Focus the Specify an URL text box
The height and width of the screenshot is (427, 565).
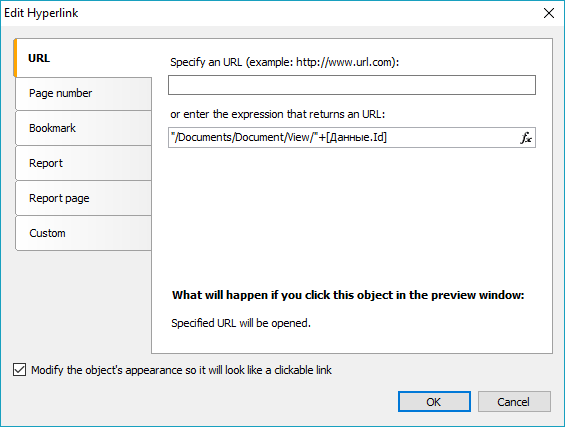coord(352,85)
